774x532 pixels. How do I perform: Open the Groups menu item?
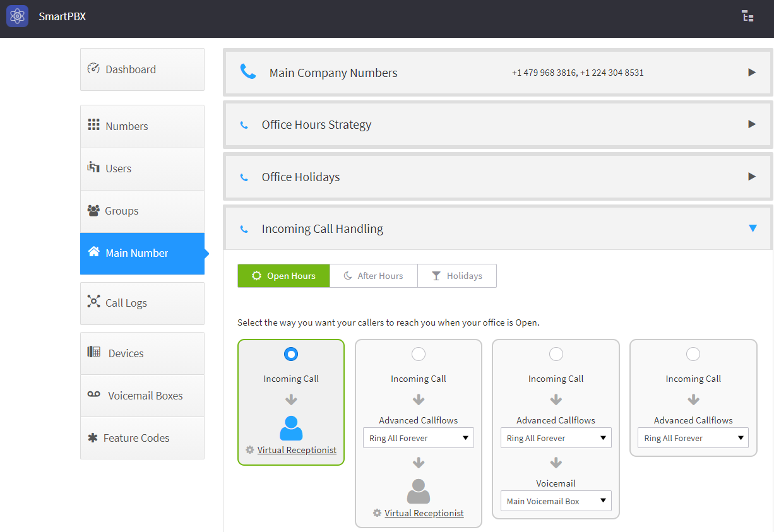(x=143, y=211)
